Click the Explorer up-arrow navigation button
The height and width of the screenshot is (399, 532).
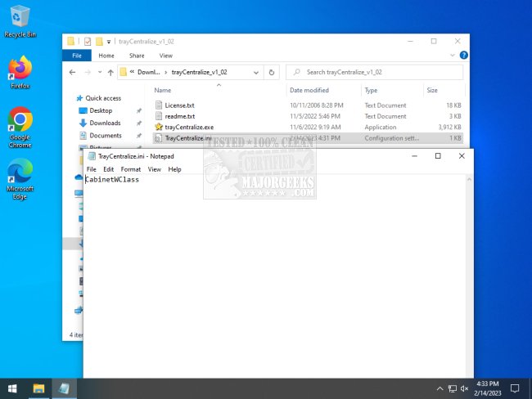coord(109,72)
